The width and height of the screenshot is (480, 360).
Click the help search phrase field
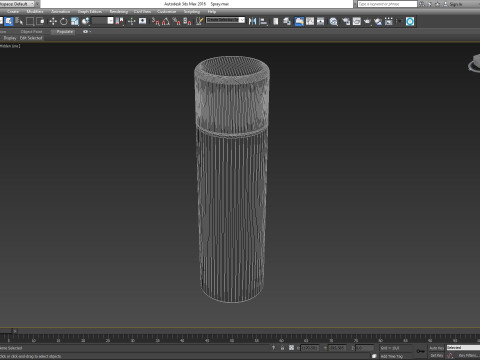coord(387,4)
